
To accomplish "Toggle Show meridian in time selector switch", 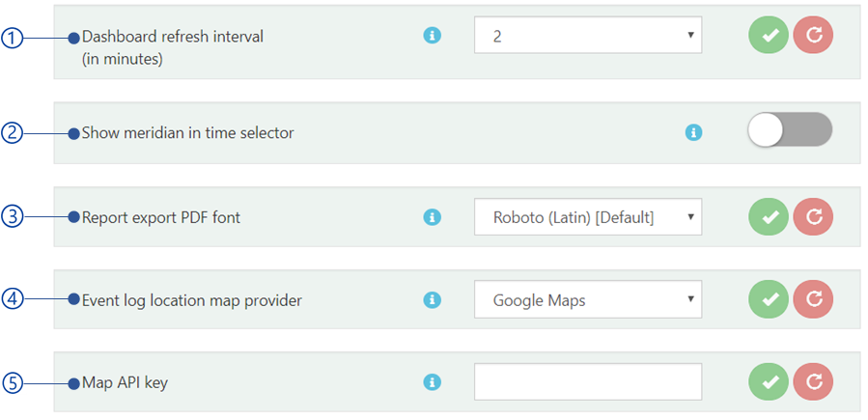I will tap(790, 129).
